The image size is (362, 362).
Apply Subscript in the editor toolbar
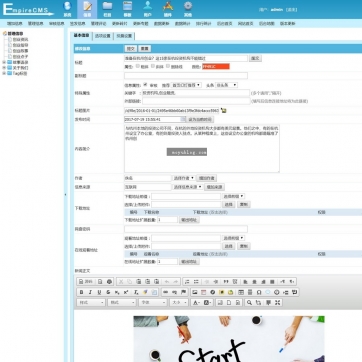117,292
